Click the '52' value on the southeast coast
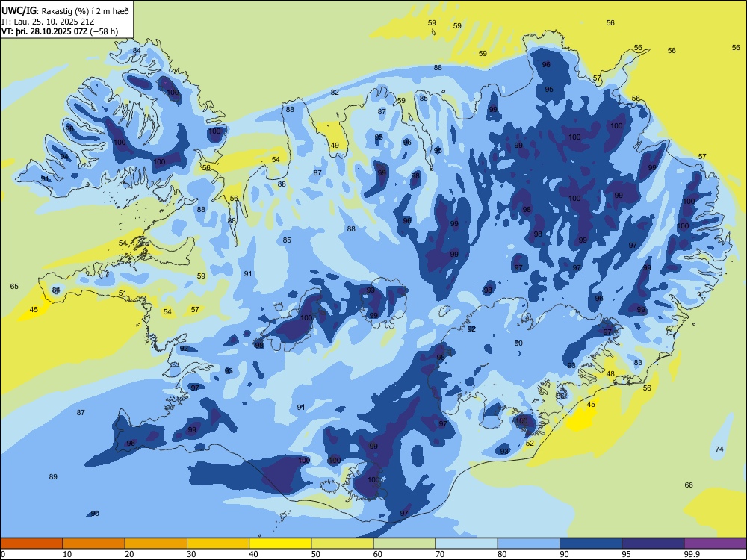The image size is (747, 560). pos(530,443)
